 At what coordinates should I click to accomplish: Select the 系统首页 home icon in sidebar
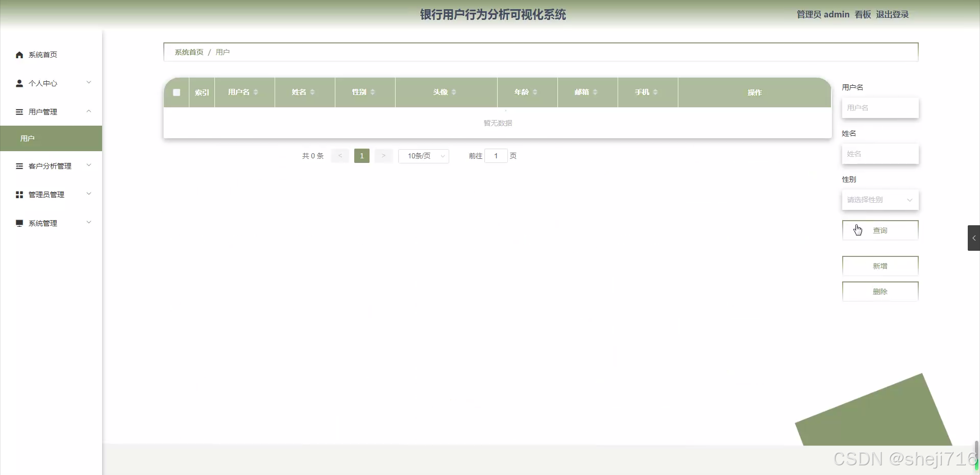[x=19, y=55]
